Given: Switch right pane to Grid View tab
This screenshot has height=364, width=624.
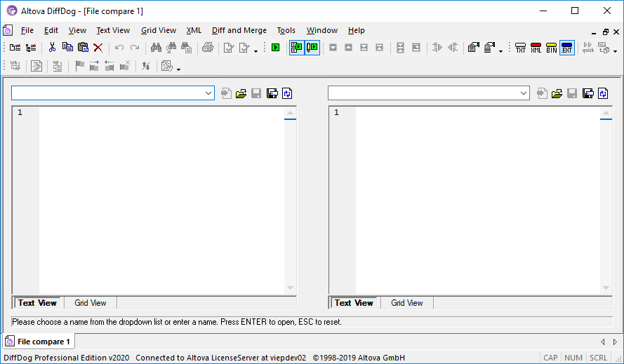Looking at the screenshot, I should click(406, 303).
